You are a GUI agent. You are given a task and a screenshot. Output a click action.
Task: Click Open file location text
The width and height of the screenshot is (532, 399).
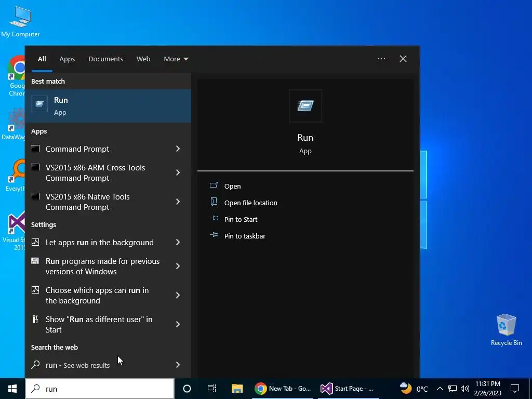tap(251, 203)
